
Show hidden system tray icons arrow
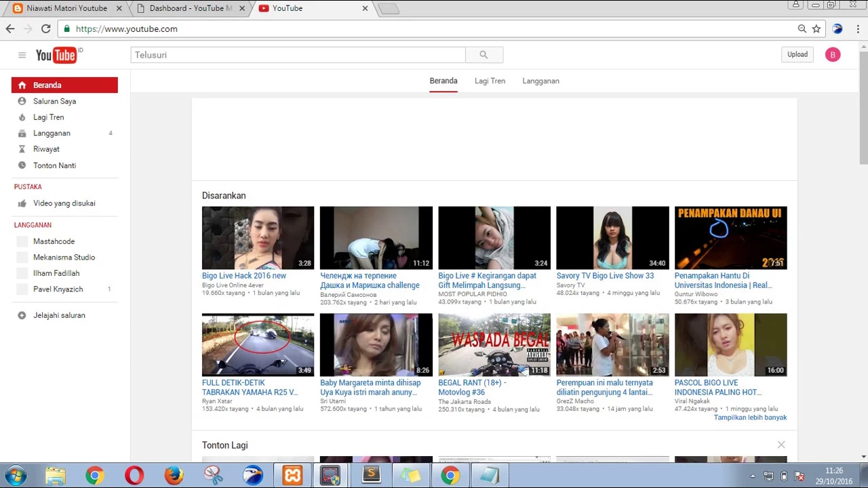point(753,476)
